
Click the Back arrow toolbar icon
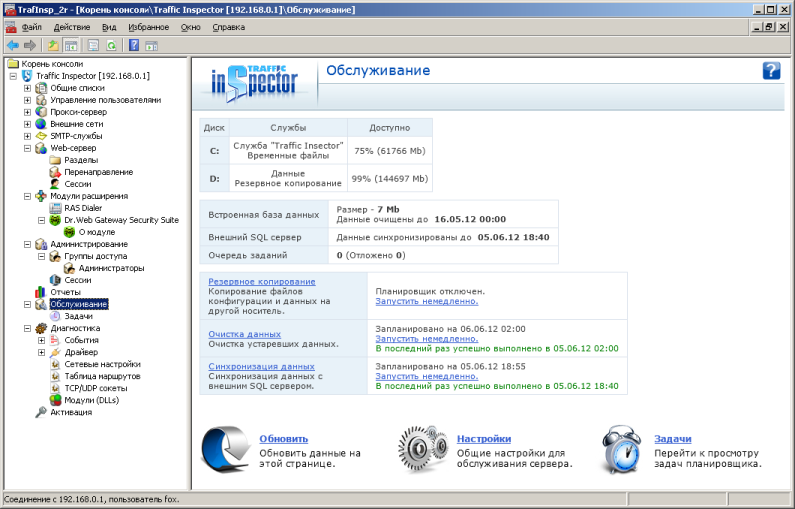[x=13, y=46]
